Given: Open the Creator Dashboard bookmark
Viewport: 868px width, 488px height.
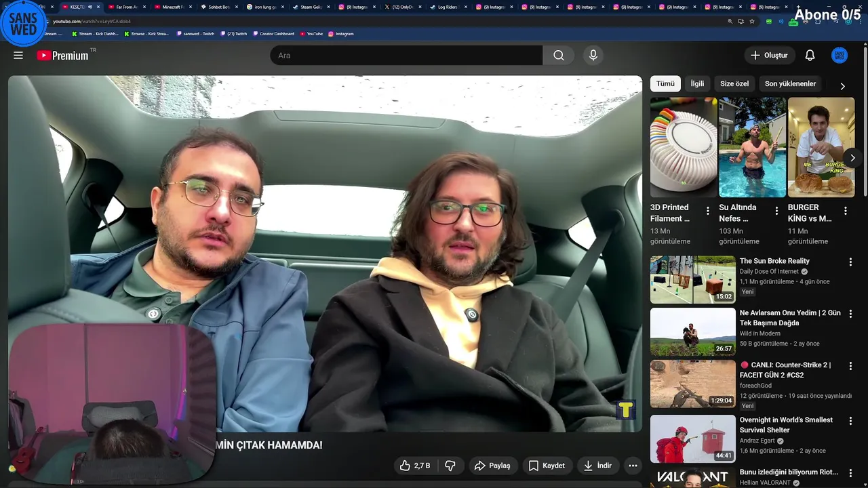Looking at the screenshot, I should click(273, 34).
